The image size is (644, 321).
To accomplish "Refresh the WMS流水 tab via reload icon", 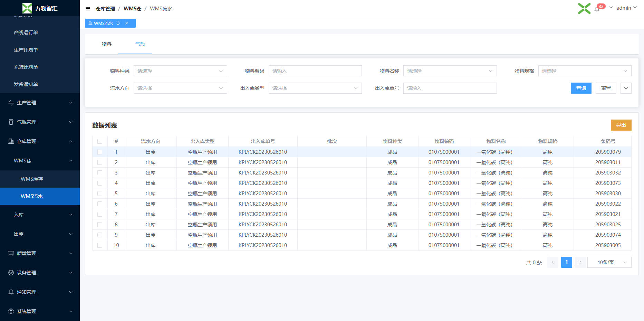I will point(118,23).
